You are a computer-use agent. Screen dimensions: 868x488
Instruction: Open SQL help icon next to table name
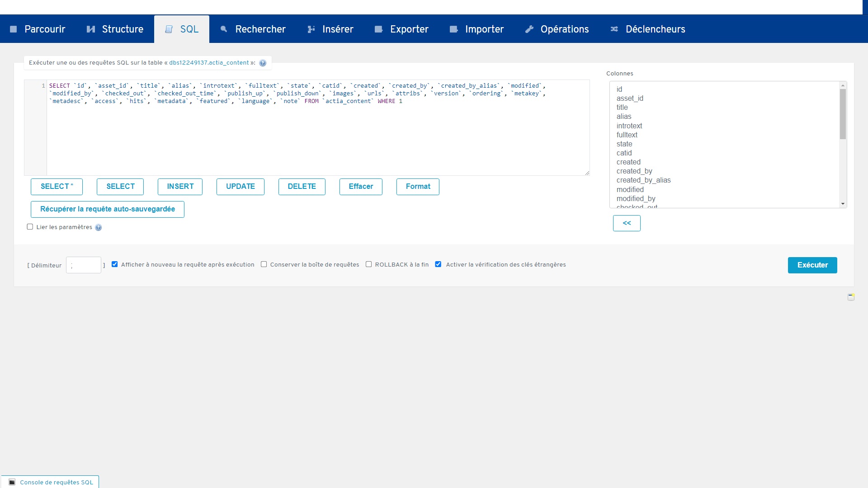[x=263, y=63]
